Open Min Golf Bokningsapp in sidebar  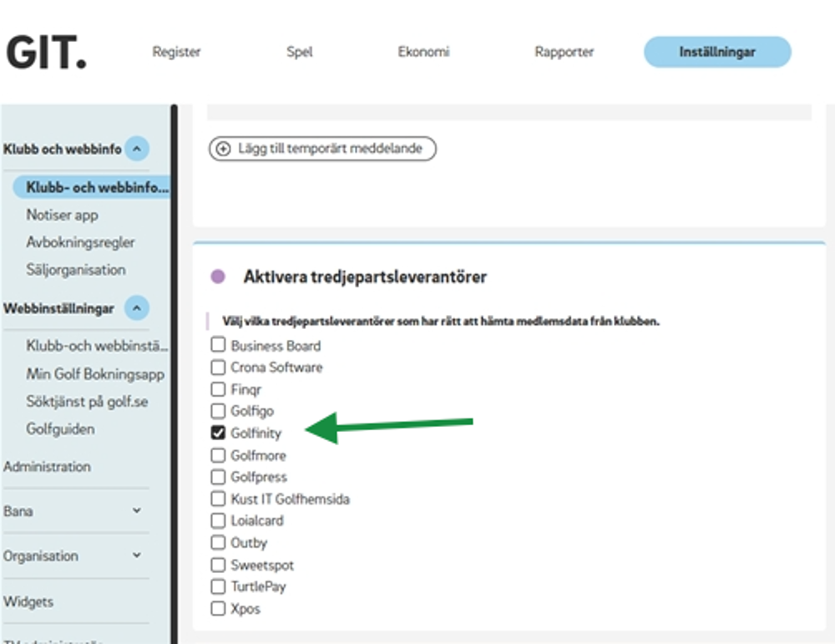tap(95, 374)
